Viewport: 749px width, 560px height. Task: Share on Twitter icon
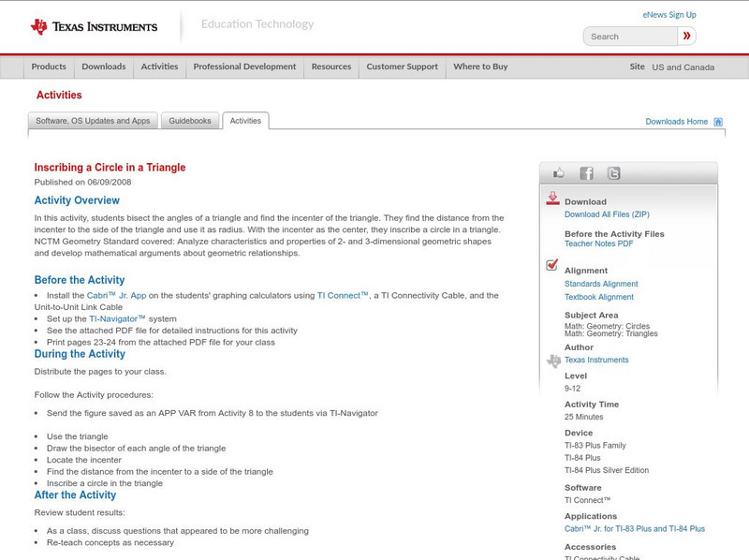point(613,173)
